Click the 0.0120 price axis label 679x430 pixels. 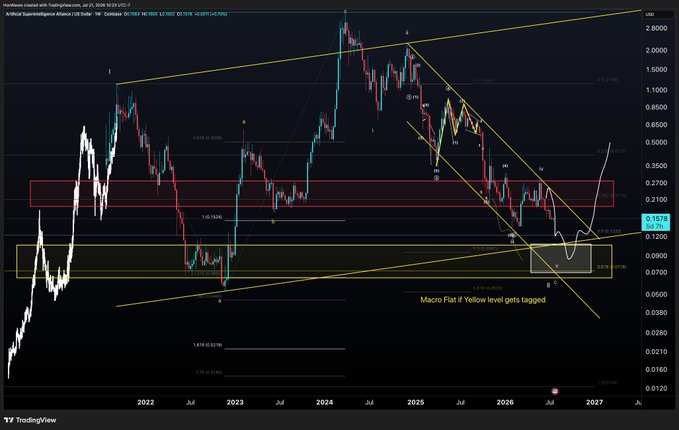click(x=656, y=388)
